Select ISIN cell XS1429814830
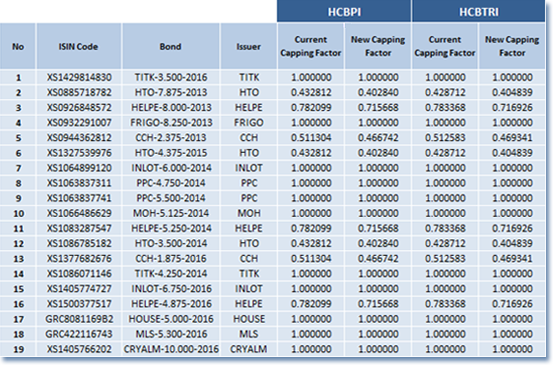 [x=79, y=77]
